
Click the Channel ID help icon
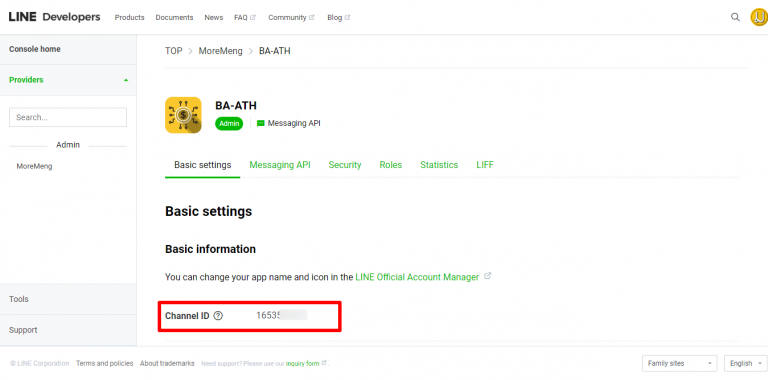218,316
